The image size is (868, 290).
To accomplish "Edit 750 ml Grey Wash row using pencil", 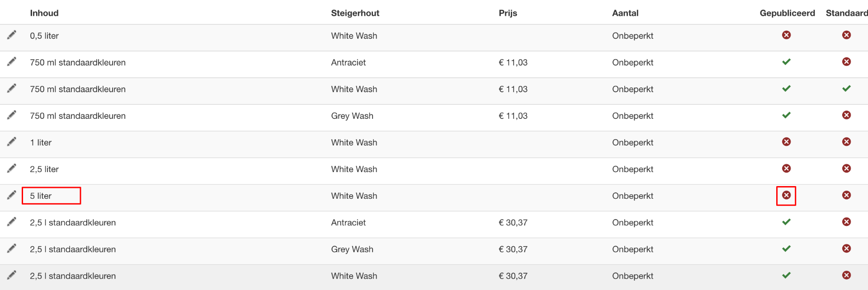I will [12, 115].
